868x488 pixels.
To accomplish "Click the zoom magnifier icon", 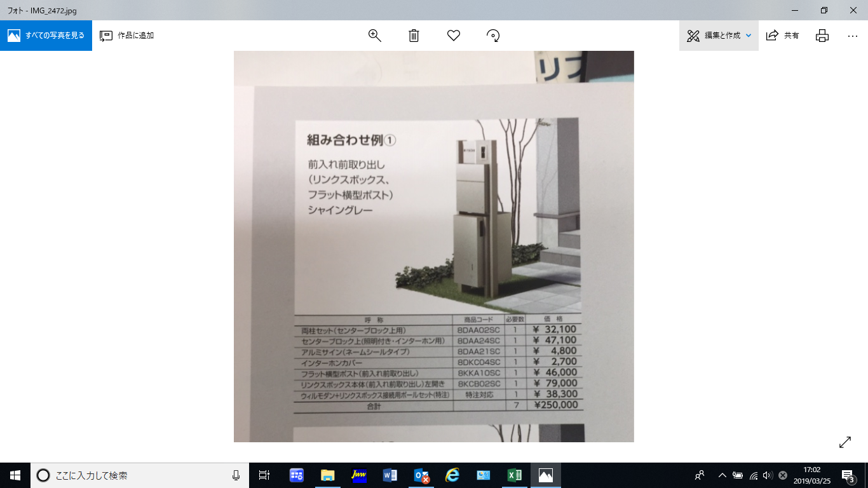I will click(x=374, y=36).
